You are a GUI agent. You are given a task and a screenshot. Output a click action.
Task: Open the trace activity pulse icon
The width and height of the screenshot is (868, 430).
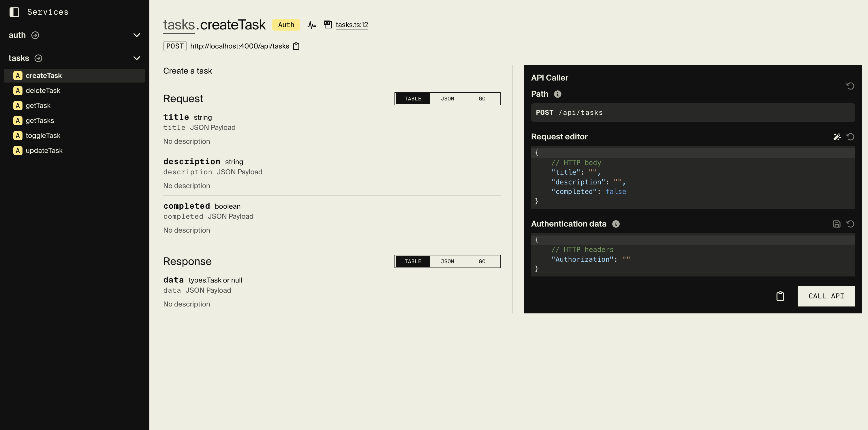click(x=312, y=25)
